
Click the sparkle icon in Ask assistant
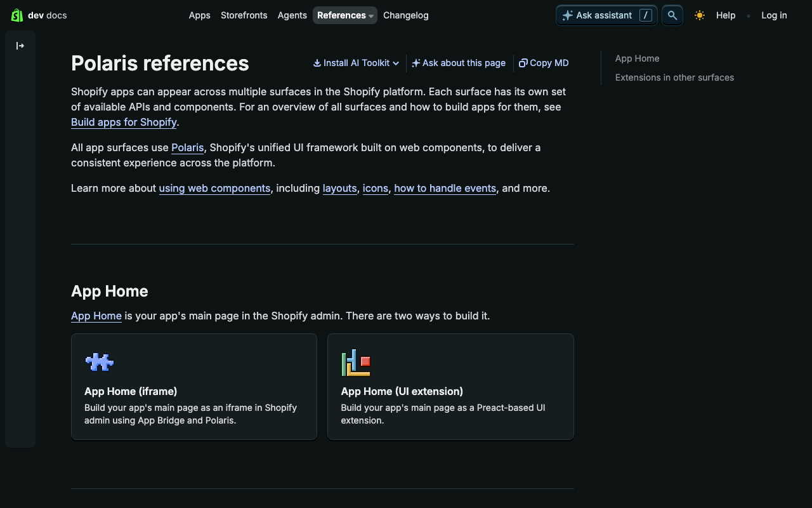click(568, 15)
